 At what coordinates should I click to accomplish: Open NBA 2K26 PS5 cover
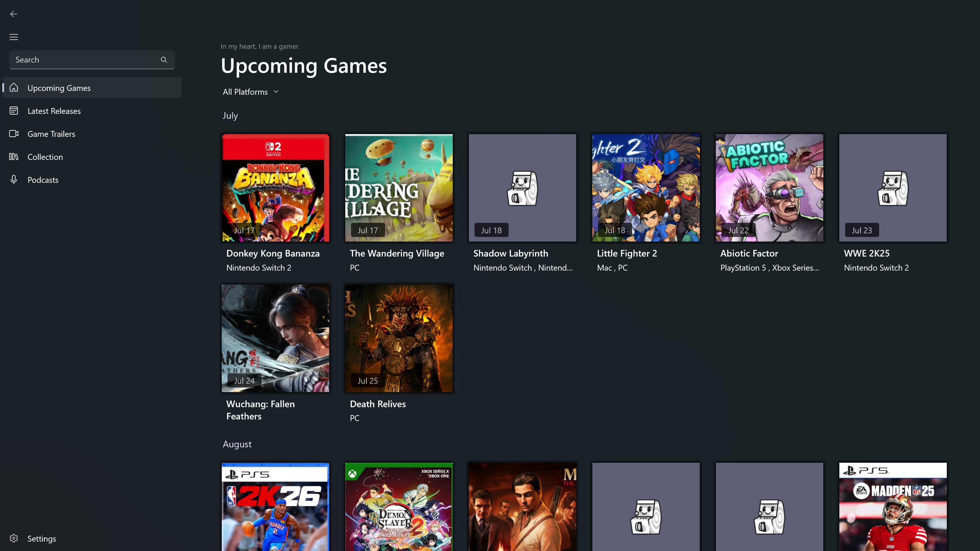(x=276, y=507)
